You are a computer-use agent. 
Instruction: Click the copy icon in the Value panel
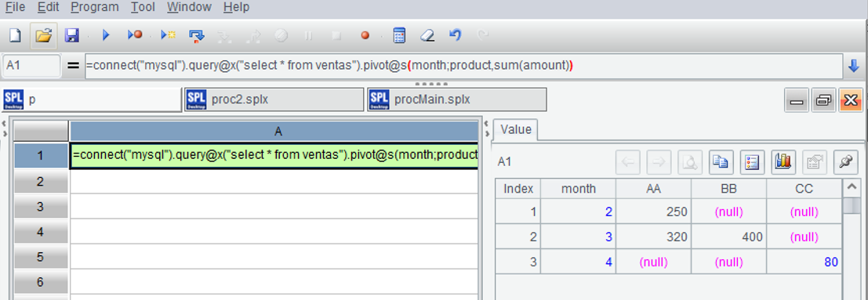[x=721, y=162]
